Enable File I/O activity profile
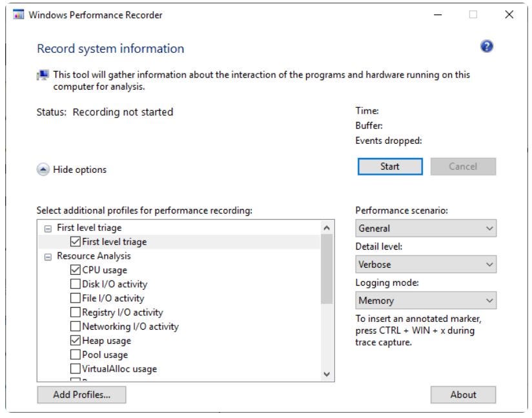The image size is (532, 418). (x=75, y=298)
